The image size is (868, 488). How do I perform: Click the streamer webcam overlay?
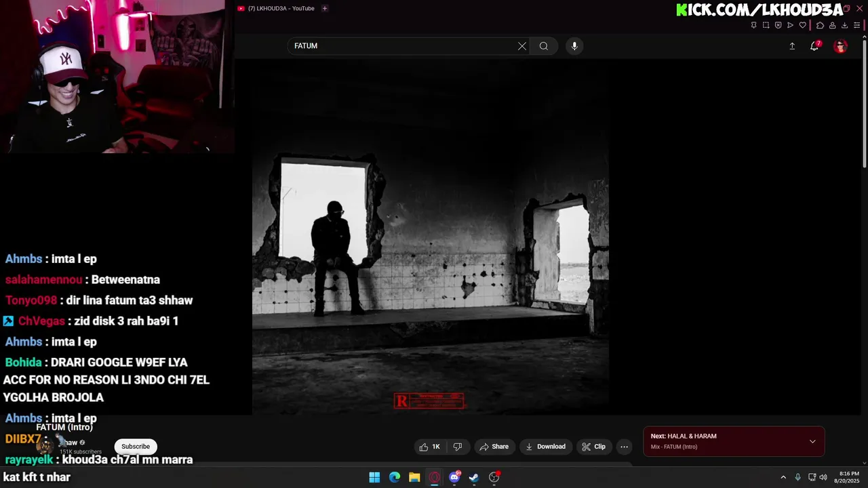point(117,77)
